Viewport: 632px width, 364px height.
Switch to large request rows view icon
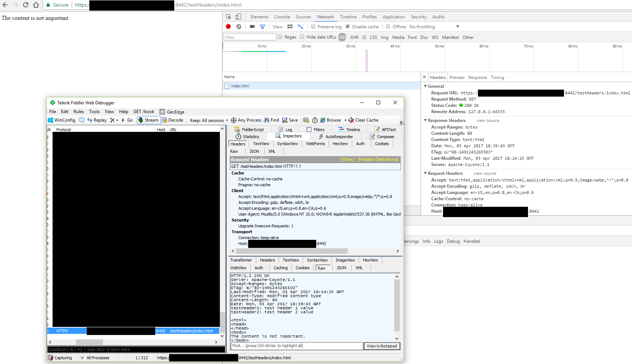pos(290,26)
